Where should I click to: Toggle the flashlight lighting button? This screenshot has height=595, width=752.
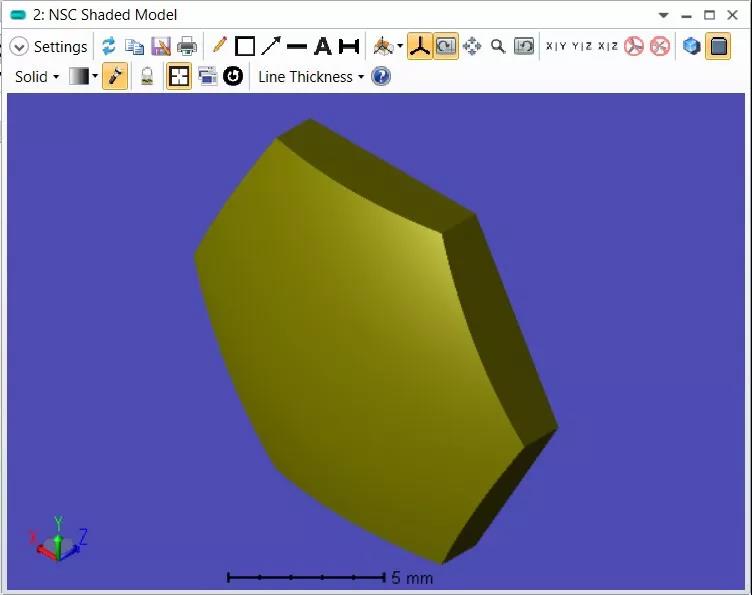click(115, 76)
